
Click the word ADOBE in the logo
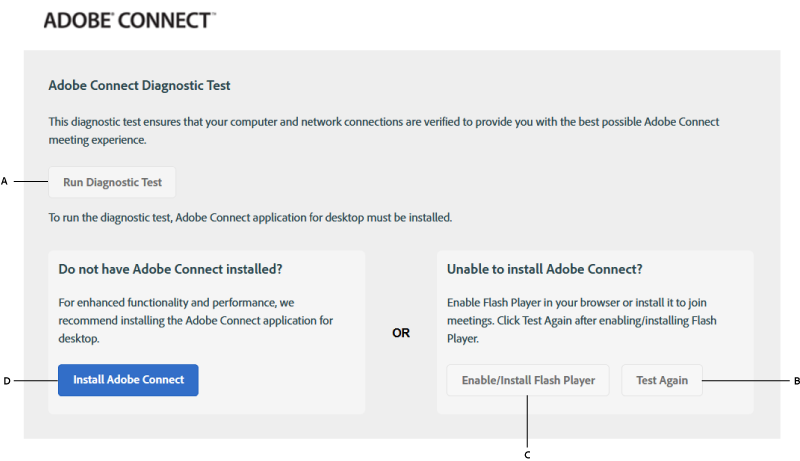77,20
